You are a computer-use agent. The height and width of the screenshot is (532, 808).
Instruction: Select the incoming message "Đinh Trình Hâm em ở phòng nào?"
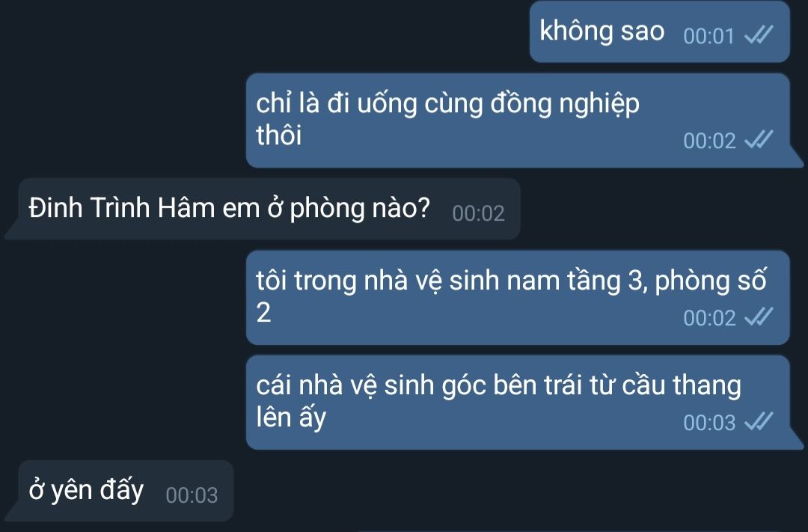coord(269,209)
